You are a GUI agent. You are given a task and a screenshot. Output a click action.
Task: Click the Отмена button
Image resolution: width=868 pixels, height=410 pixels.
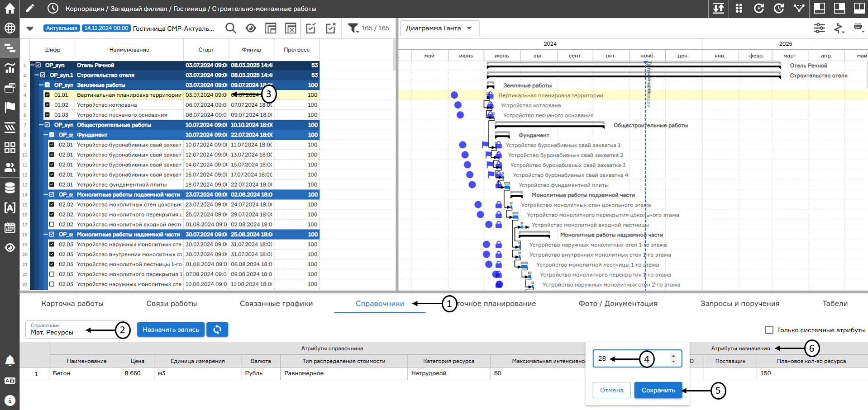point(612,390)
